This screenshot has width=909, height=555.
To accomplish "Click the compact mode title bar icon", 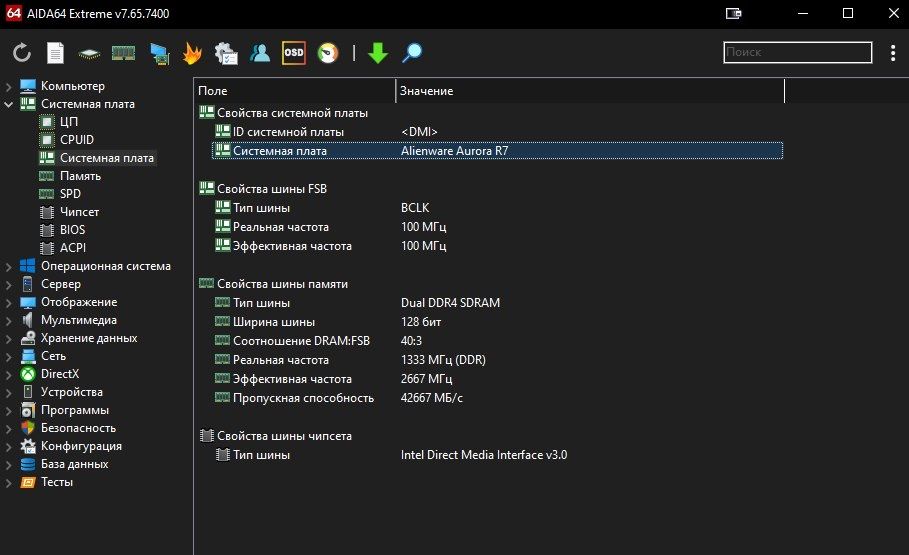I will coord(733,13).
